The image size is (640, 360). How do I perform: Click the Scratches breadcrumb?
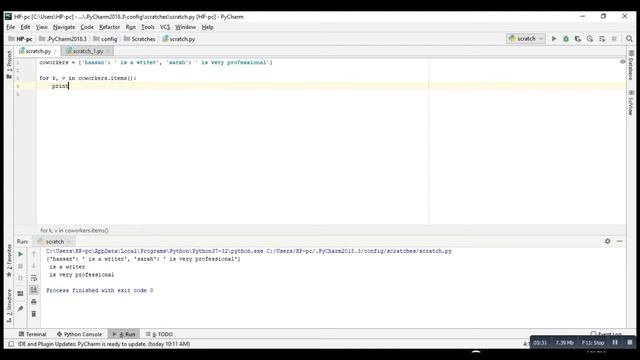[x=140, y=39]
